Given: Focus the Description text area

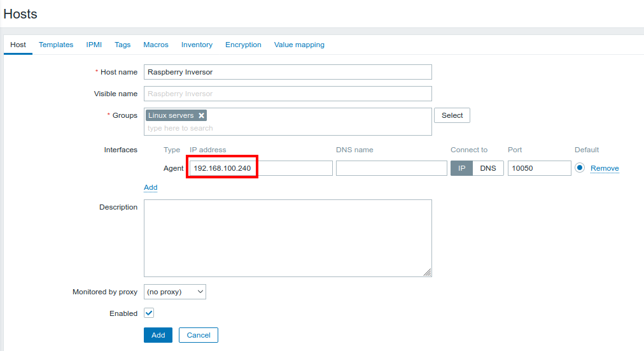Looking at the screenshot, I should pyautogui.click(x=288, y=238).
